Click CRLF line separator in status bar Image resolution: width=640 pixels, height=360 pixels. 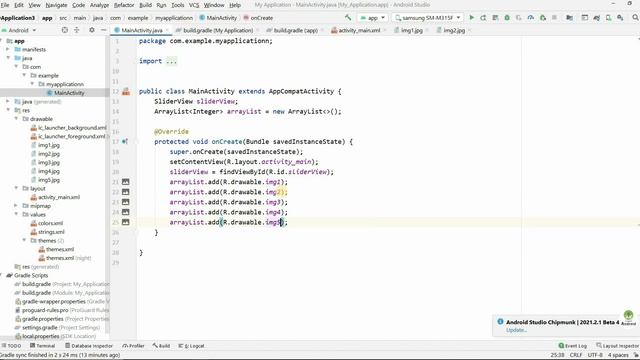(x=576, y=355)
